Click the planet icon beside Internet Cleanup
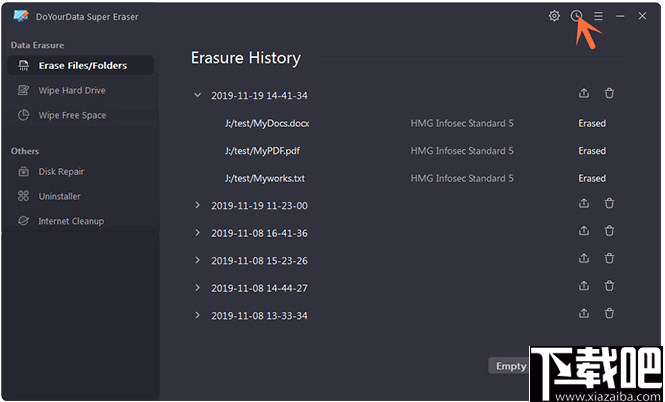The width and height of the screenshot is (665, 402). coord(23,221)
